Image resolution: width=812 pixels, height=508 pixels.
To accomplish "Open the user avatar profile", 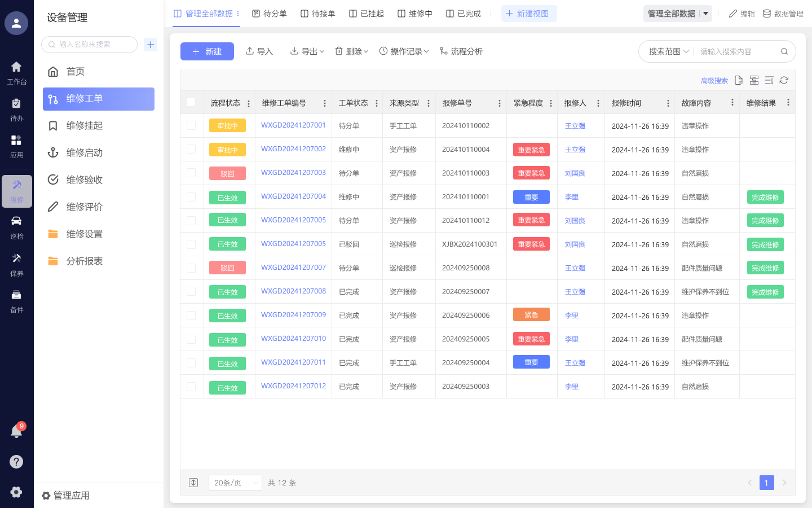I will [16, 23].
